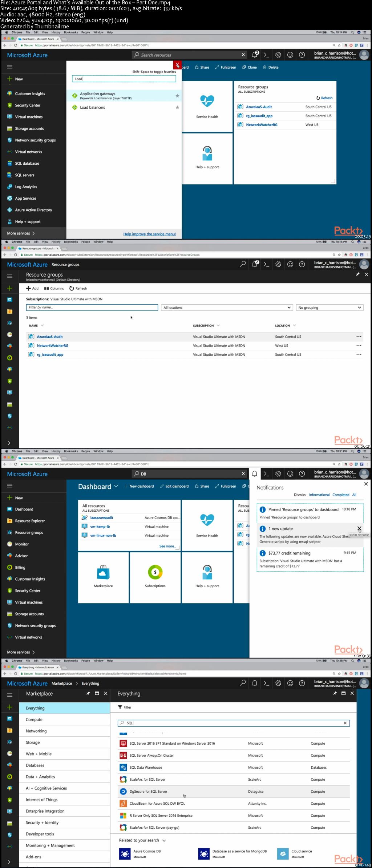Select "Security + Identity" category
The width and height of the screenshot is (372, 868).
[x=64, y=823]
